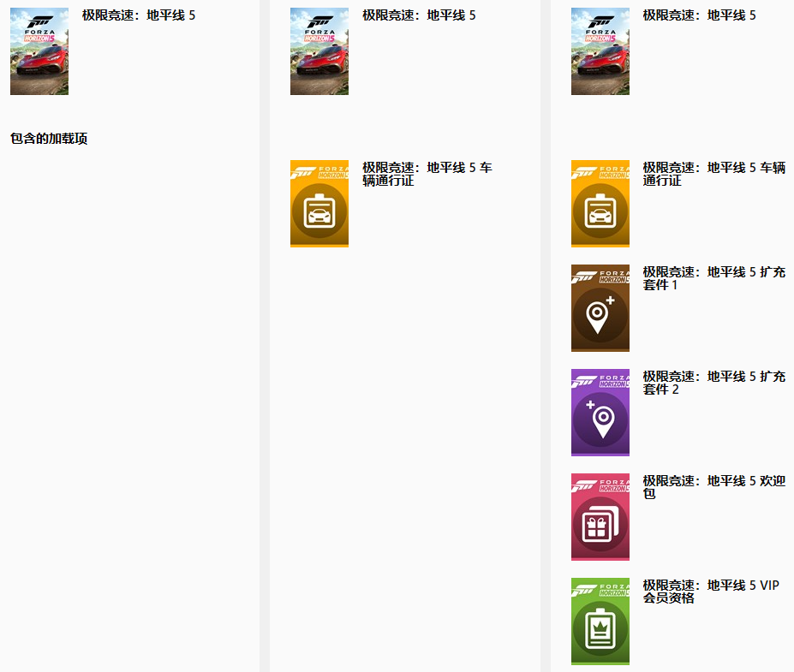The height and width of the screenshot is (672, 794).
Task: Click the orange Car Pass icon in the right column
Action: (600, 204)
